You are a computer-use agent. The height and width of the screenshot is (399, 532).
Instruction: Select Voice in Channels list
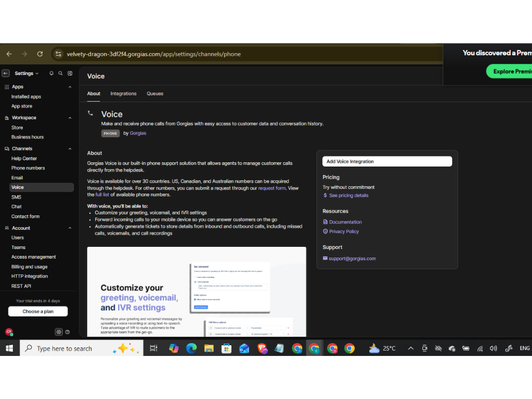point(41,187)
